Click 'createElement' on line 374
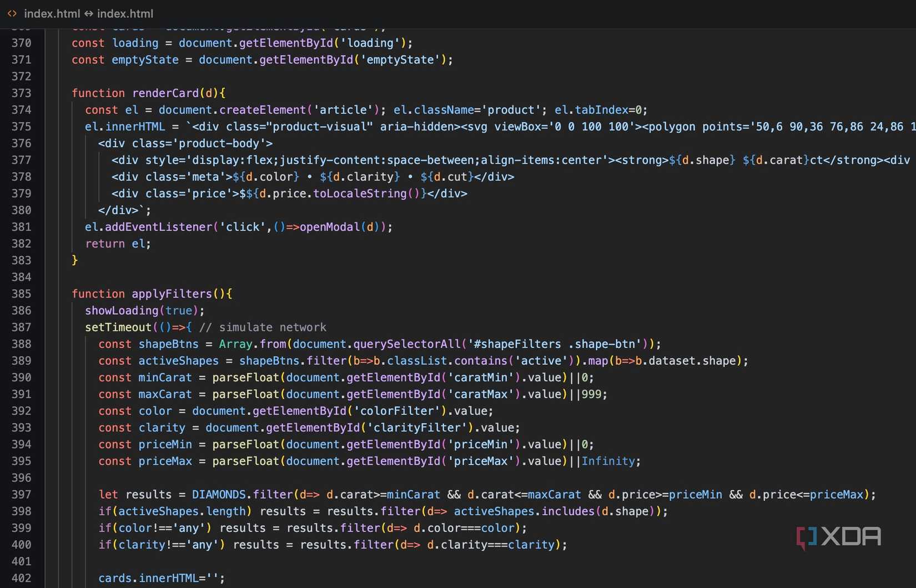This screenshot has height=588, width=916. click(x=263, y=110)
